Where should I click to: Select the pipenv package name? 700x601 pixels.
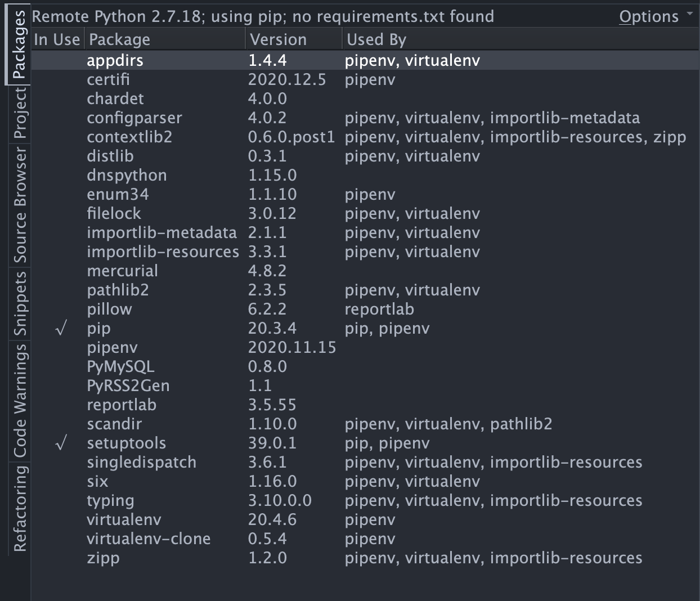point(112,347)
